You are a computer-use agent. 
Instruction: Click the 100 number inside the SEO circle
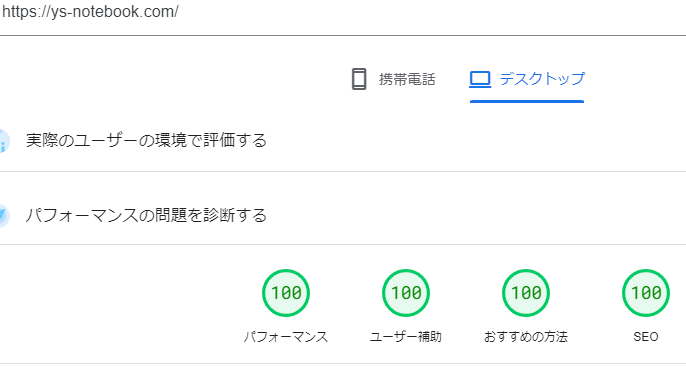pyautogui.click(x=646, y=293)
